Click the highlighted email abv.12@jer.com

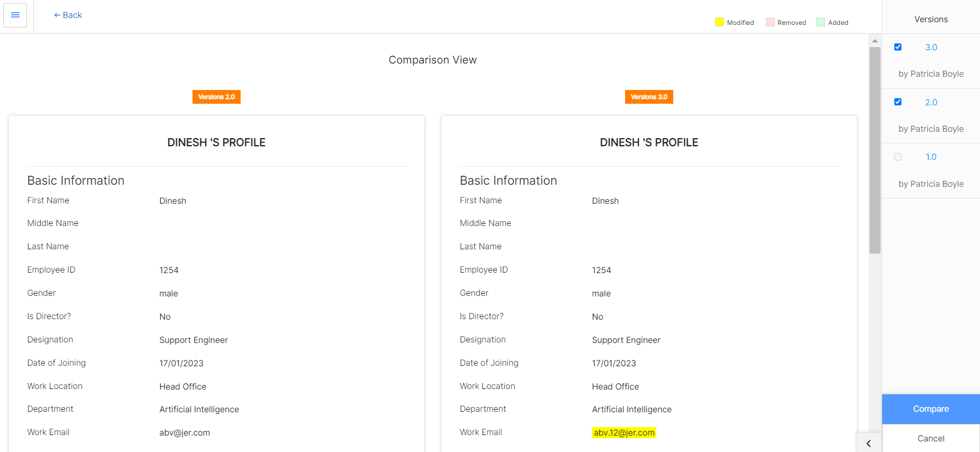624,433
